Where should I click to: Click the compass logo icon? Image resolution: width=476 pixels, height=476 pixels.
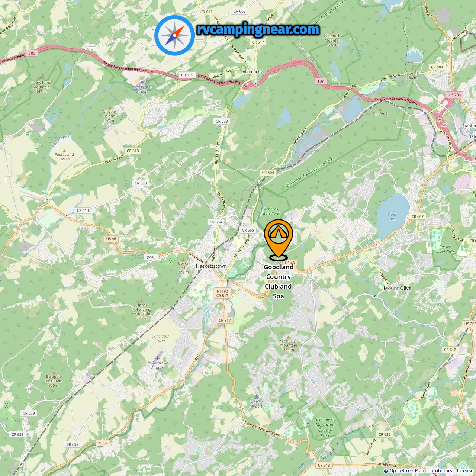[174, 35]
